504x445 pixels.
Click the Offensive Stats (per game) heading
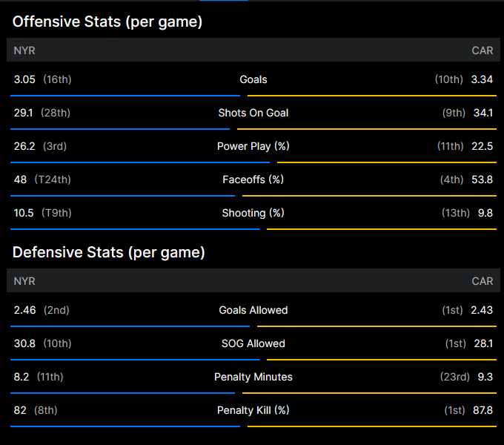click(x=107, y=22)
